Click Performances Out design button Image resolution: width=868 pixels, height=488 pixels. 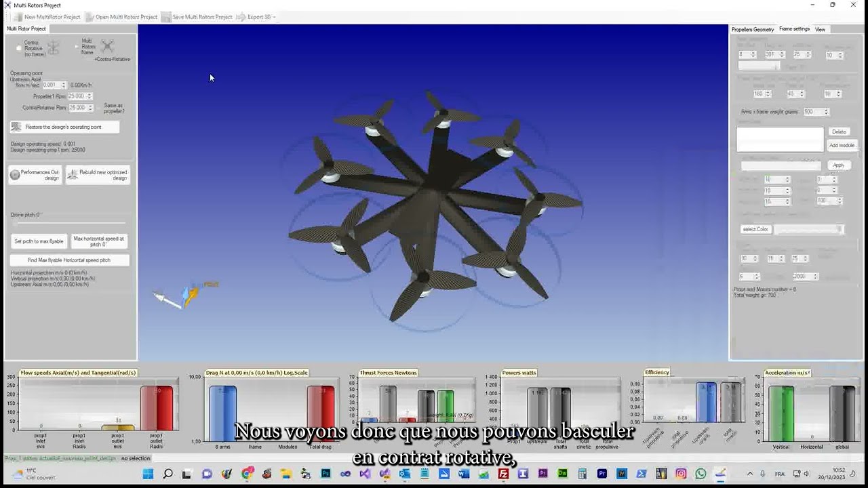[35, 174]
